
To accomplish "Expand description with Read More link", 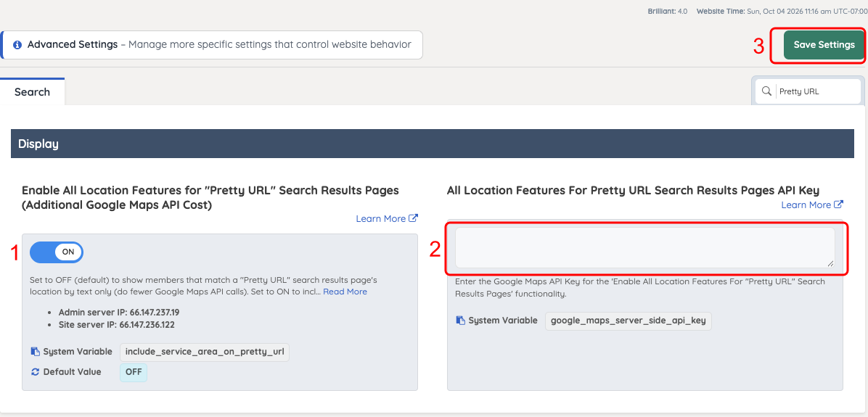I will (345, 292).
